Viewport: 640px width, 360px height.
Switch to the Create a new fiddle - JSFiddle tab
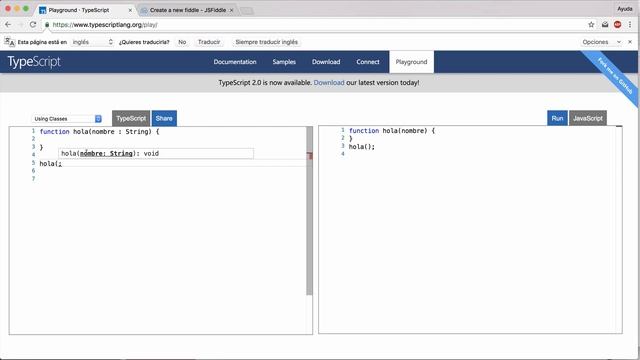coord(187,10)
